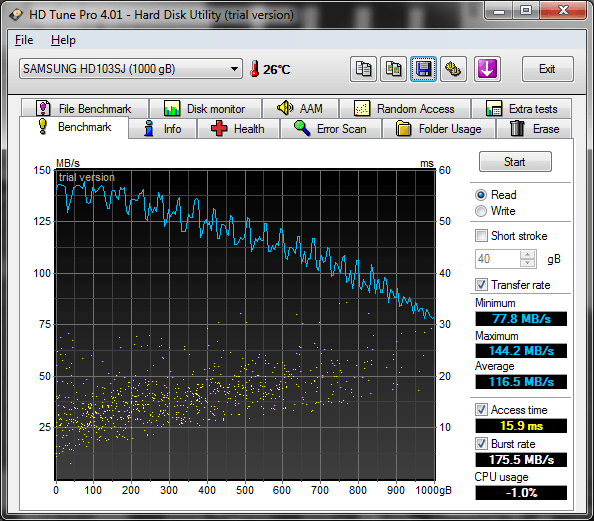The width and height of the screenshot is (594, 521).
Task: Open the Error Scan tab
Action: point(331,129)
